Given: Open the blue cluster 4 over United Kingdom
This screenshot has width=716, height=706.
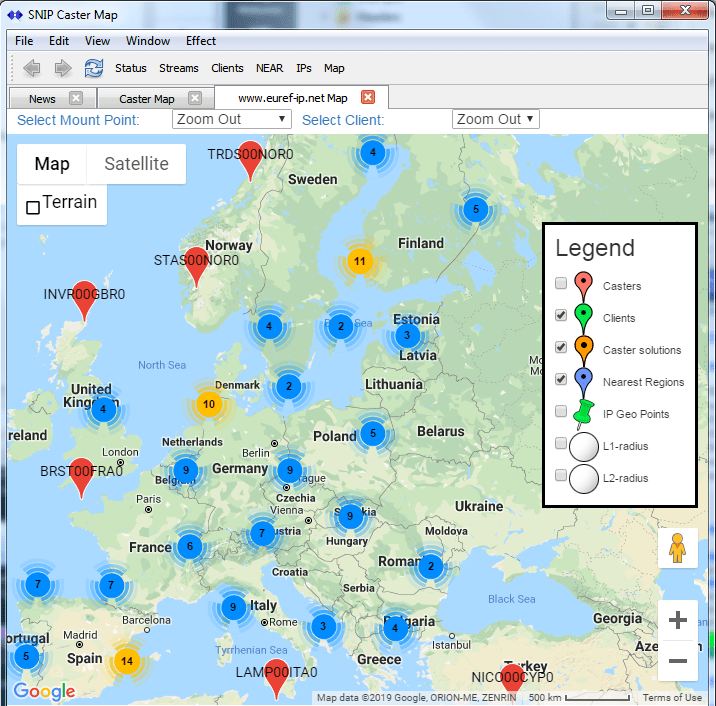Looking at the screenshot, I should (x=103, y=409).
